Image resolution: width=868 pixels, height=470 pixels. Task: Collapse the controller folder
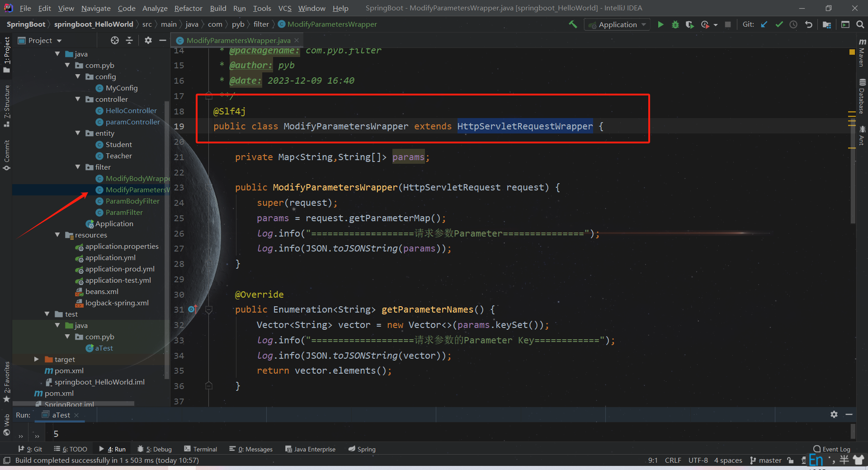point(78,99)
